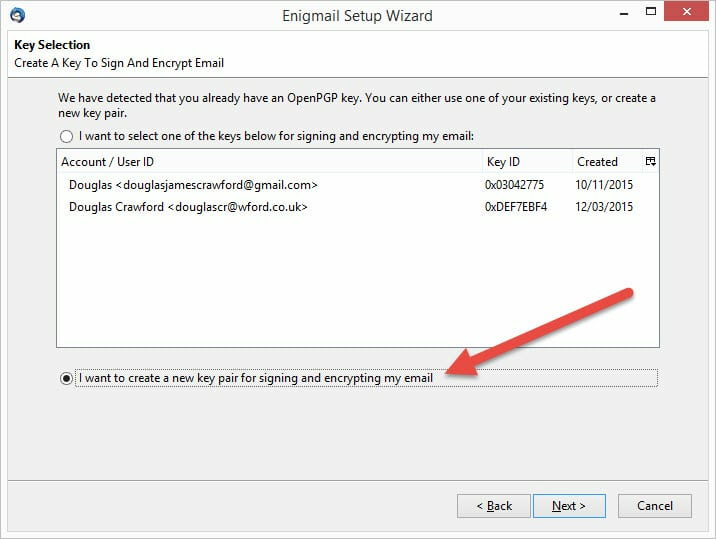Select the Douglas Crawford wford.co.uk key row
Screen dimensions: 716x539
click(x=358, y=206)
